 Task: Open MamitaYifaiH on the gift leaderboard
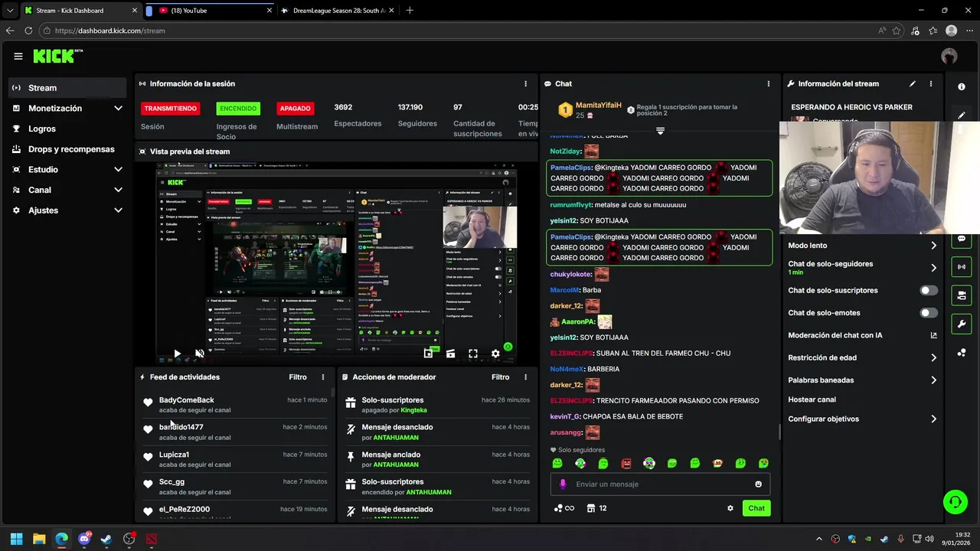coord(598,105)
